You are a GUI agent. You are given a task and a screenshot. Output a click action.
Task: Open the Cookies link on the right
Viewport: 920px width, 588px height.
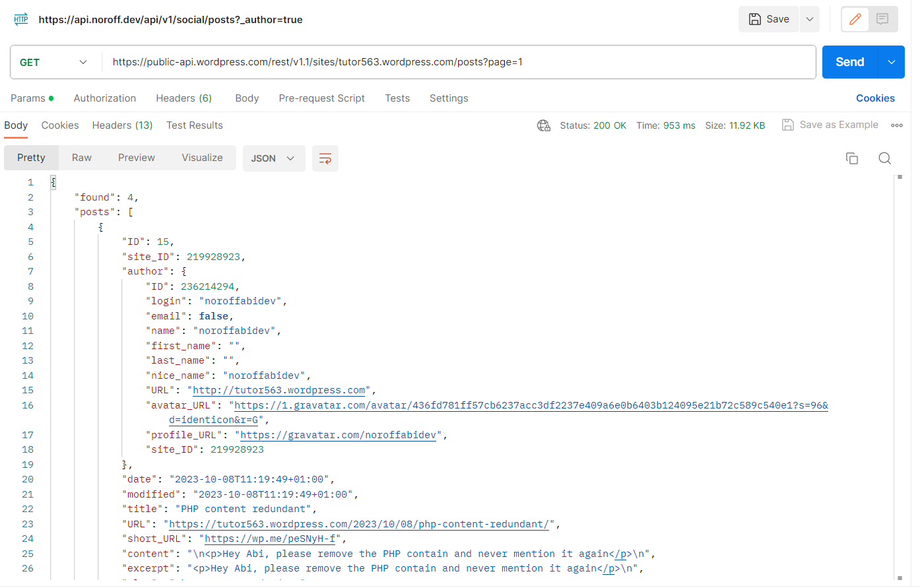point(875,98)
